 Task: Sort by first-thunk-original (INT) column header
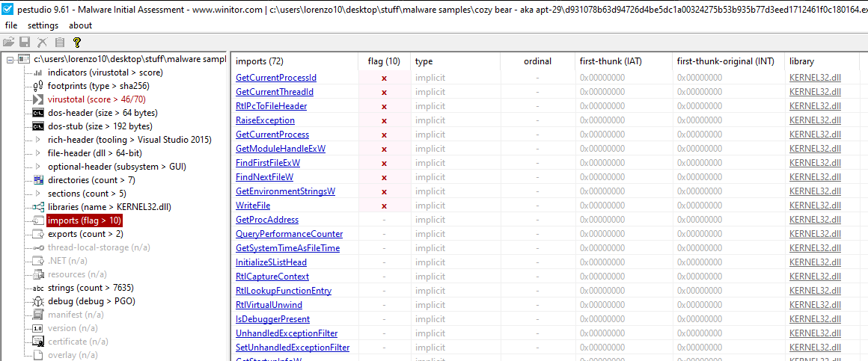click(729, 61)
